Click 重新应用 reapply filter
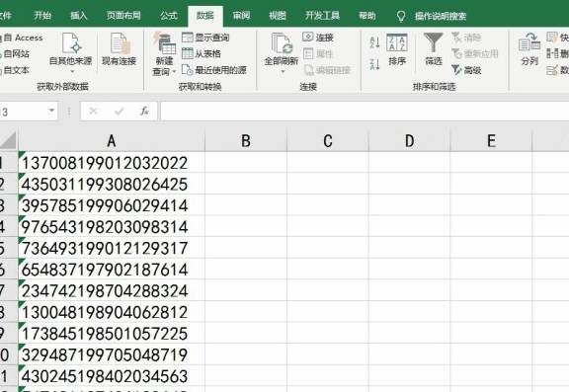The image size is (569, 392). click(x=475, y=53)
